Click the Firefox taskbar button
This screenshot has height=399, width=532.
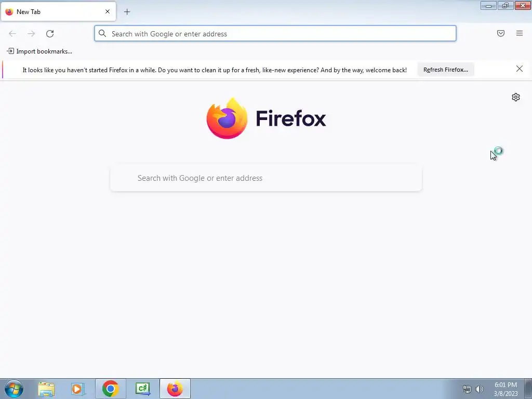click(x=175, y=389)
